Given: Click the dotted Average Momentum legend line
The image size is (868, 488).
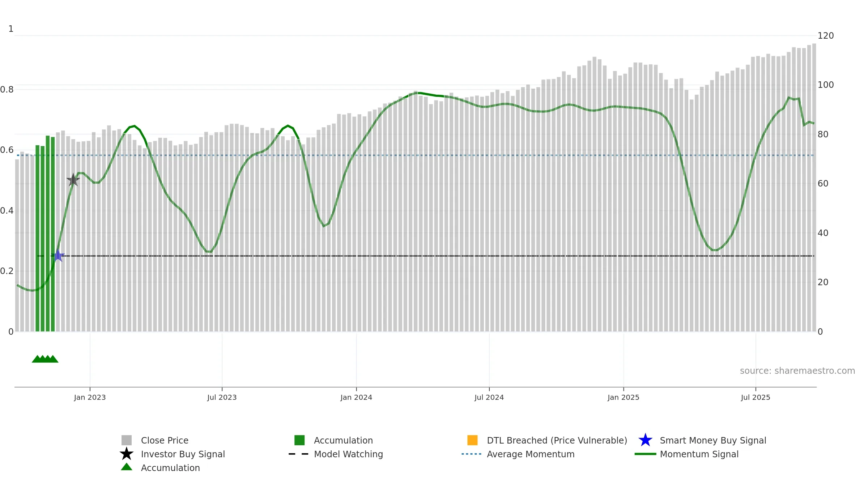Looking at the screenshot, I should tap(472, 454).
